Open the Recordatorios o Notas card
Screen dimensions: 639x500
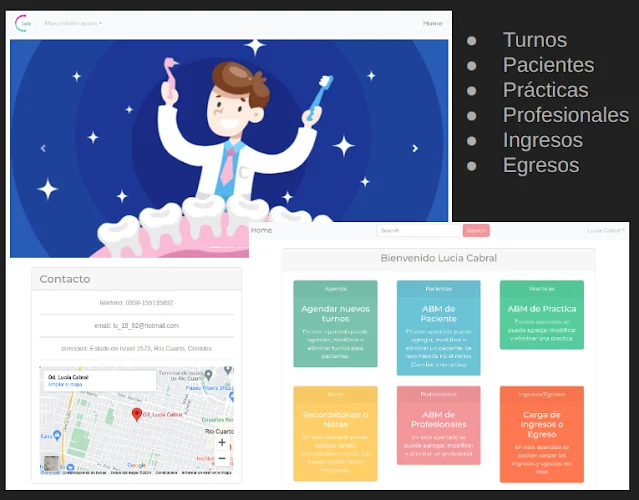[x=335, y=434]
